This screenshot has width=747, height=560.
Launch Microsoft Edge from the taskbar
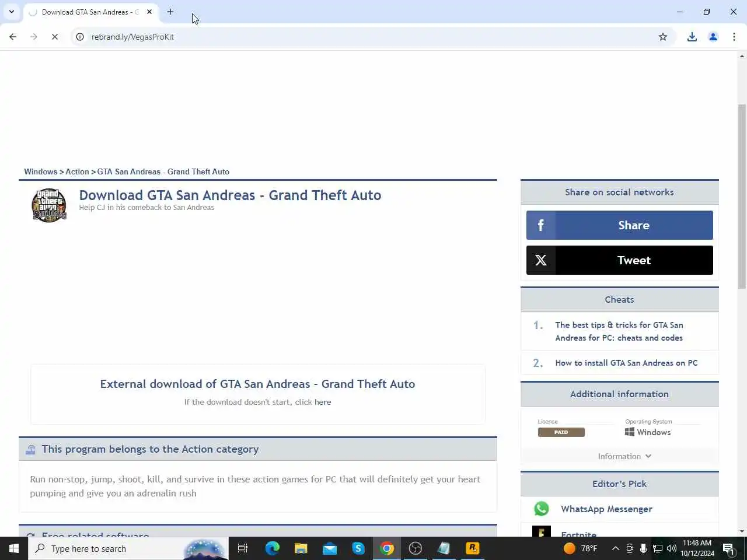273,548
